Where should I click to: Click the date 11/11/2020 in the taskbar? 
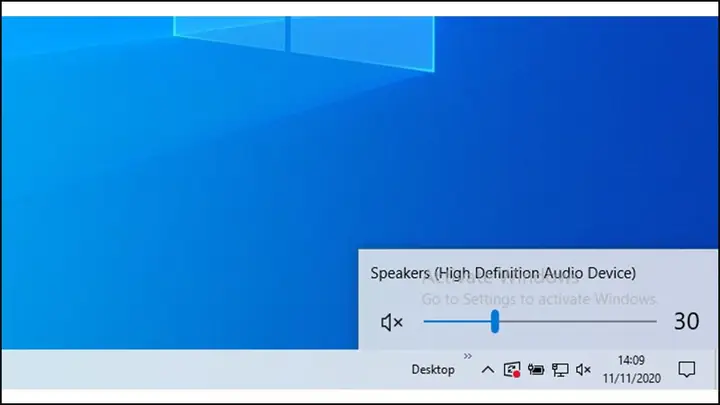631,378
